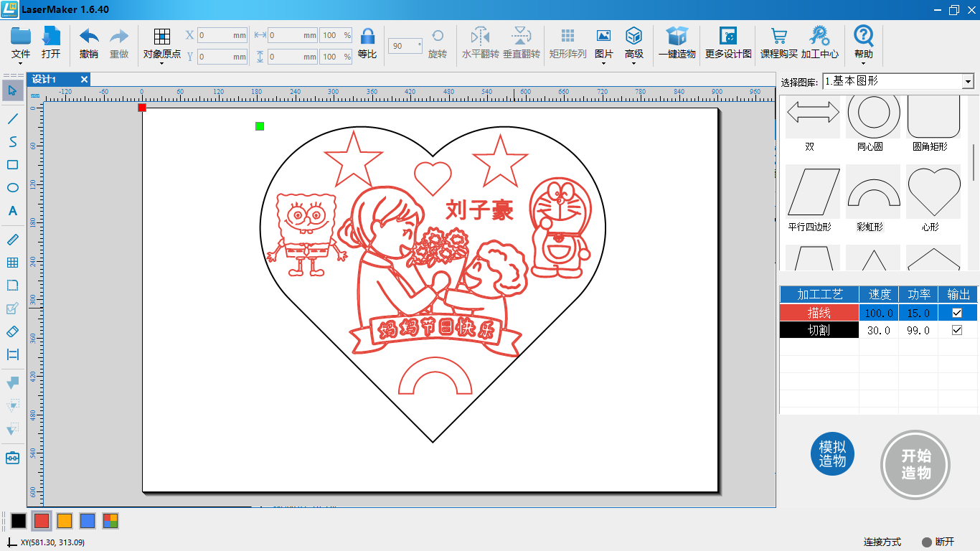Select the 圆角矩形 rounded rectangle thumbnail
This screenshot has height=551, width=980.
[x=933, y=116]
